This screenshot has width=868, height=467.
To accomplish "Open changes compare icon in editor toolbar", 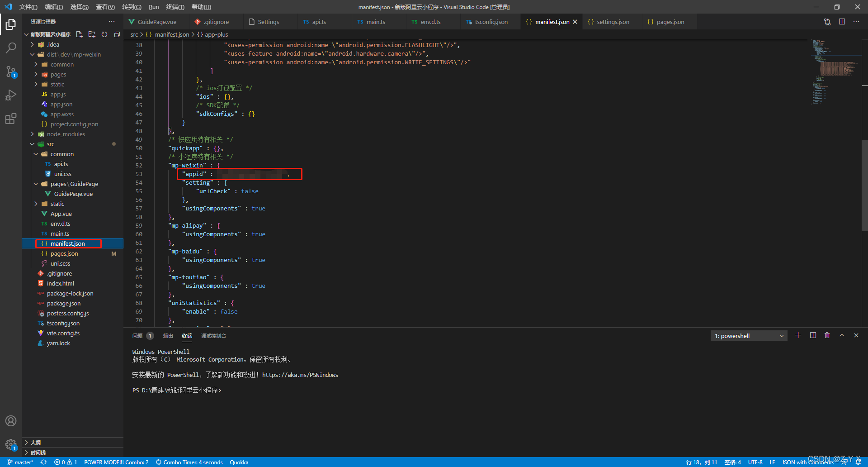I will point(827,22).
